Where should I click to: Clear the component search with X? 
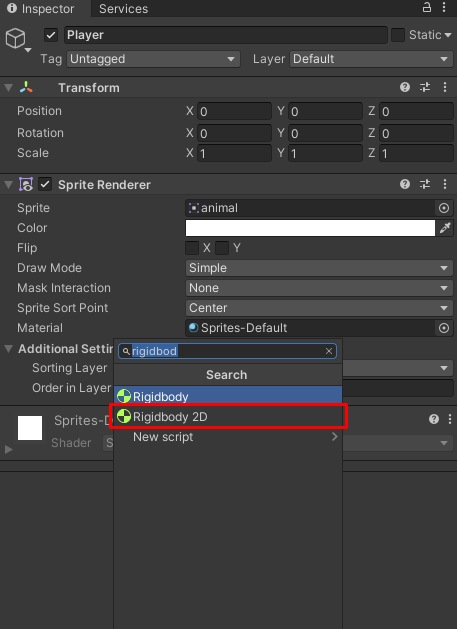coord(329,351)
